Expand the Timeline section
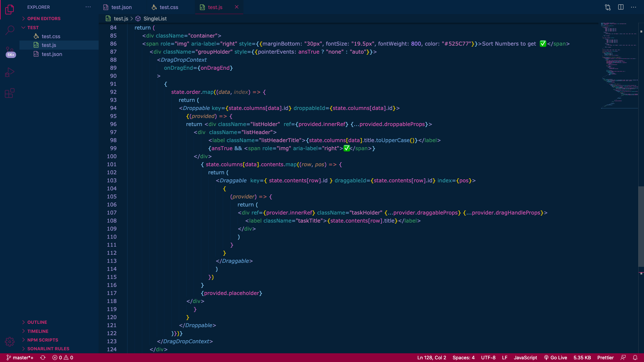This screenshot has height=362, width=644. [38, 331]
